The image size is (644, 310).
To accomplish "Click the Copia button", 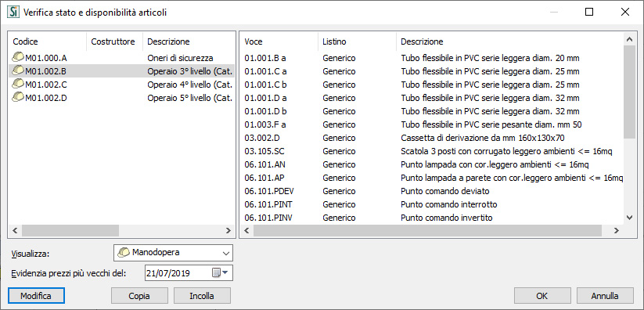I will point(139,296).
